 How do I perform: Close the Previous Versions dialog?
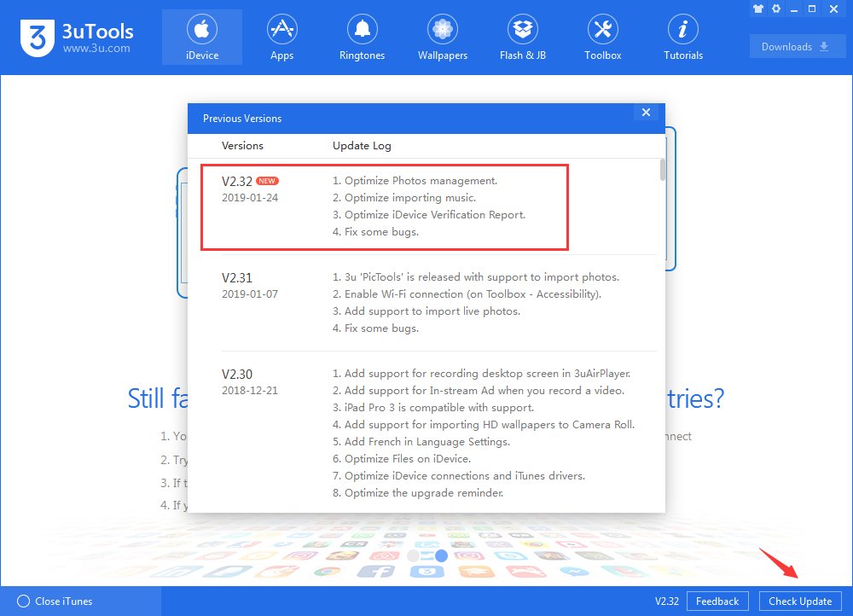tap(646, 112)
